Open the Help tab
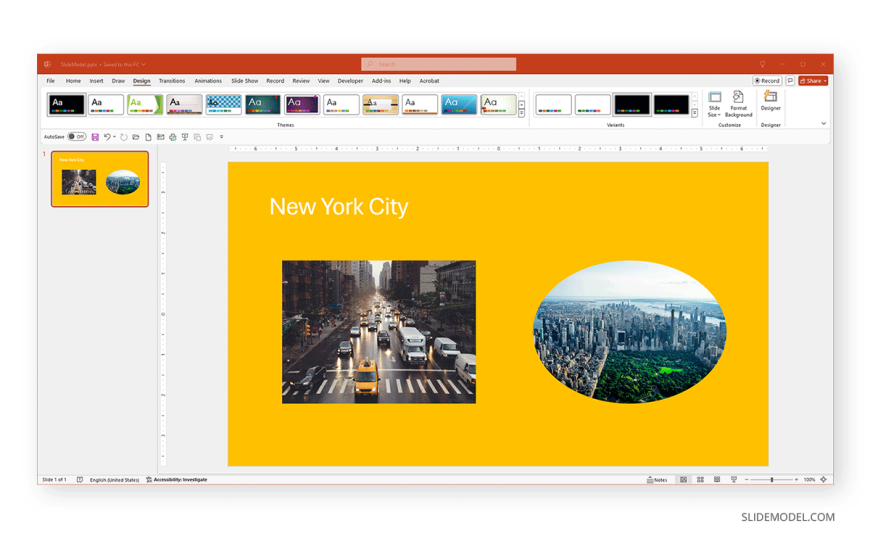Viewport: 870px width, 539px height. (405, 81)
